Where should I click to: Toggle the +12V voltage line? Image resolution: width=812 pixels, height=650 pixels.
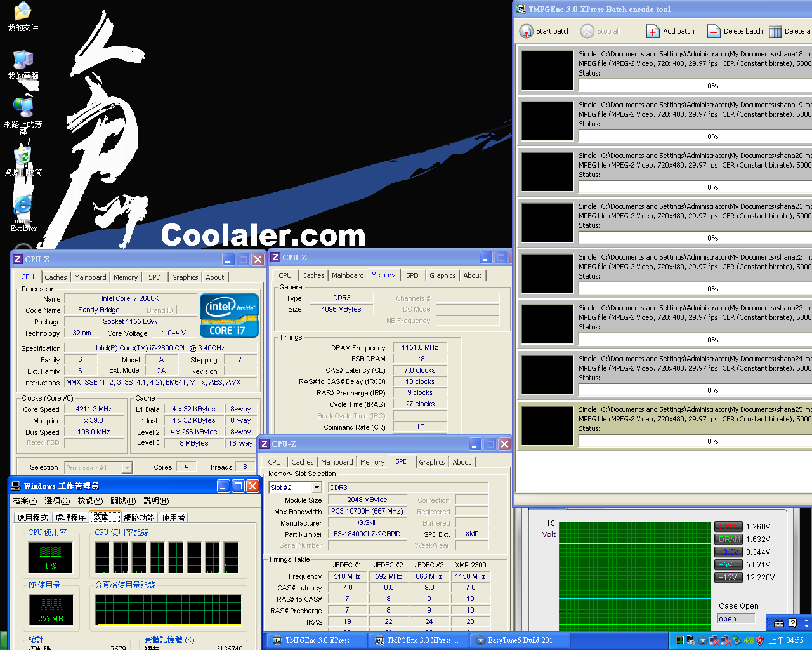(x=728, y=577)
